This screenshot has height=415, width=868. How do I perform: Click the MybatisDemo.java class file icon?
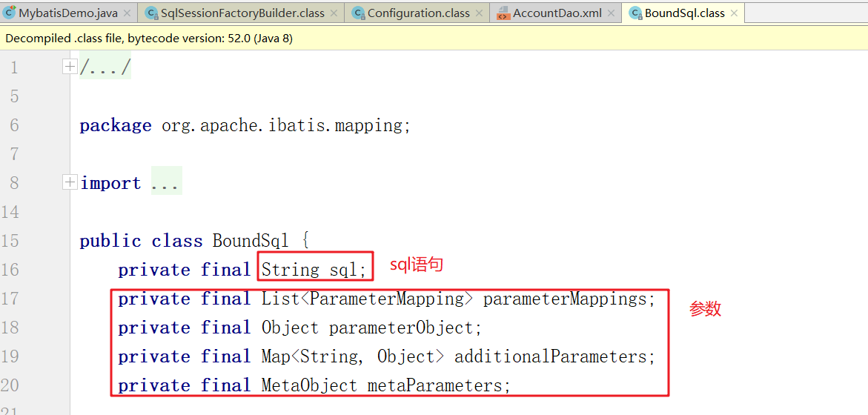click(x=10, y=12)
